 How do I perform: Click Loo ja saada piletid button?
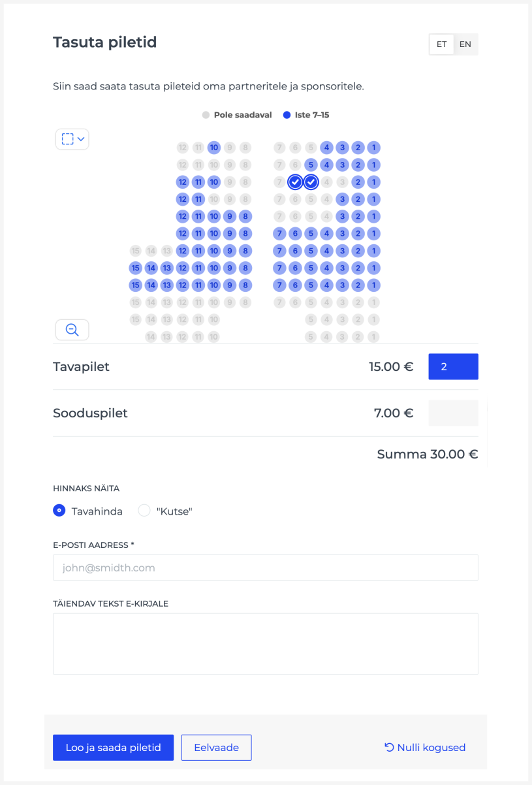coord(113,748)
